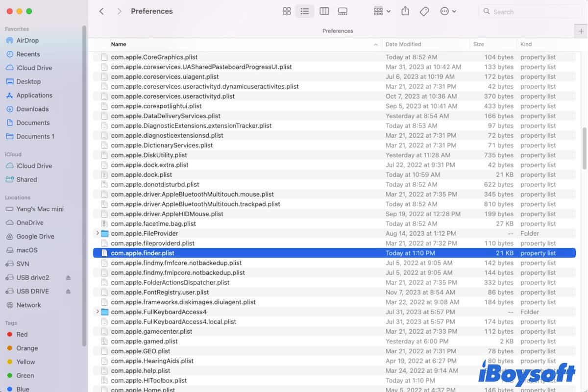The image size is (588, 392).
Task: Select com.apple.GEO.plist file
Action: coord(334,351)
